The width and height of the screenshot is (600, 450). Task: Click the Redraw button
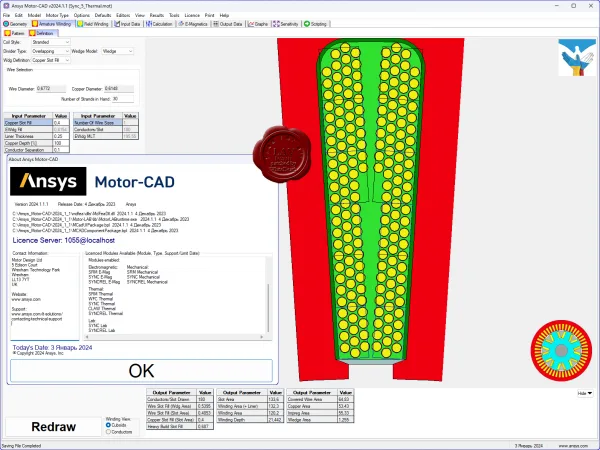pos(53,427)
